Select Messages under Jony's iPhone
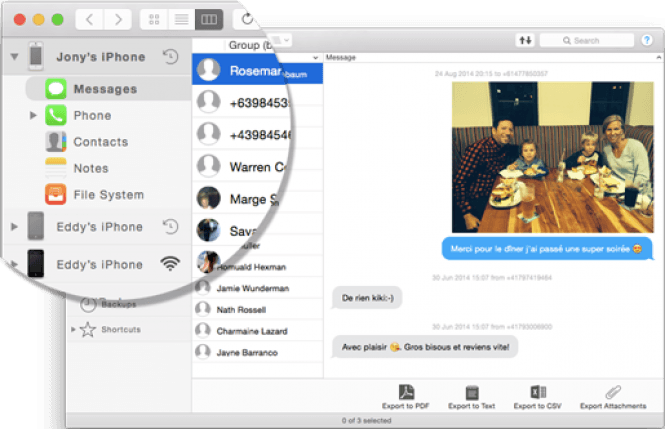 click(109, 89)
